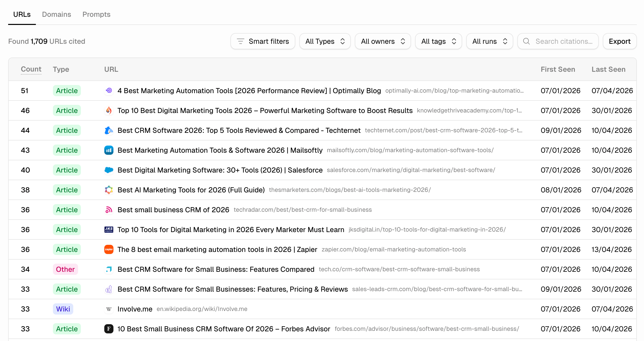Click the Export button
The height and width of the screenshot is (341, 644).
pyautogui.click(x=620, y=41)
